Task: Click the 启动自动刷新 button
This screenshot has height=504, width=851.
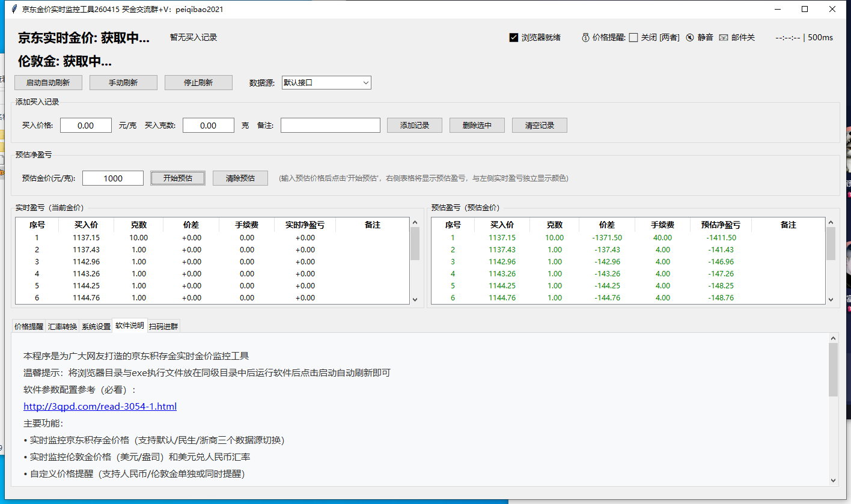Action: (48, 82)
